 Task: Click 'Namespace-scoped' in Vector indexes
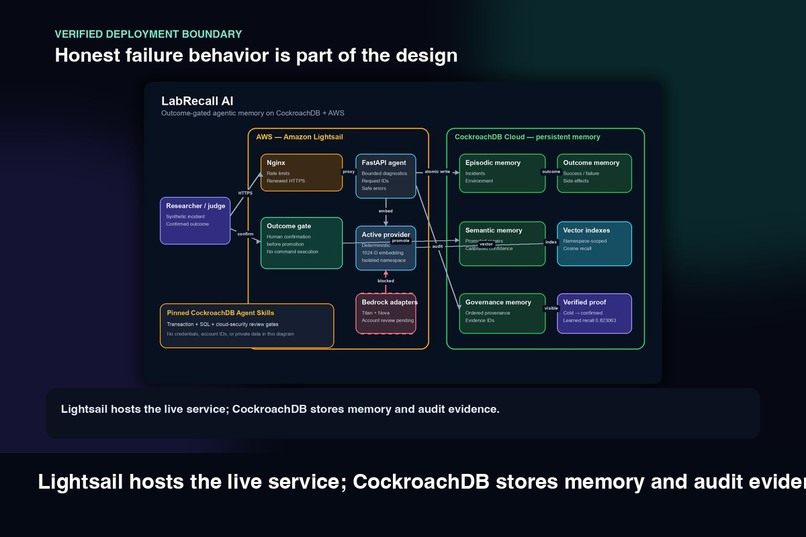click(x=584, y=241)
